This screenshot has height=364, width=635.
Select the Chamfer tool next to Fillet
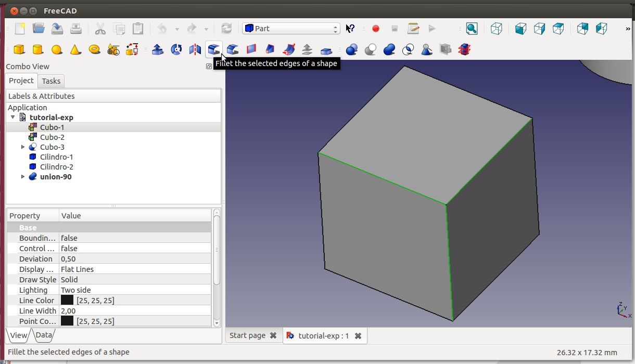click(x=233, y=49)
